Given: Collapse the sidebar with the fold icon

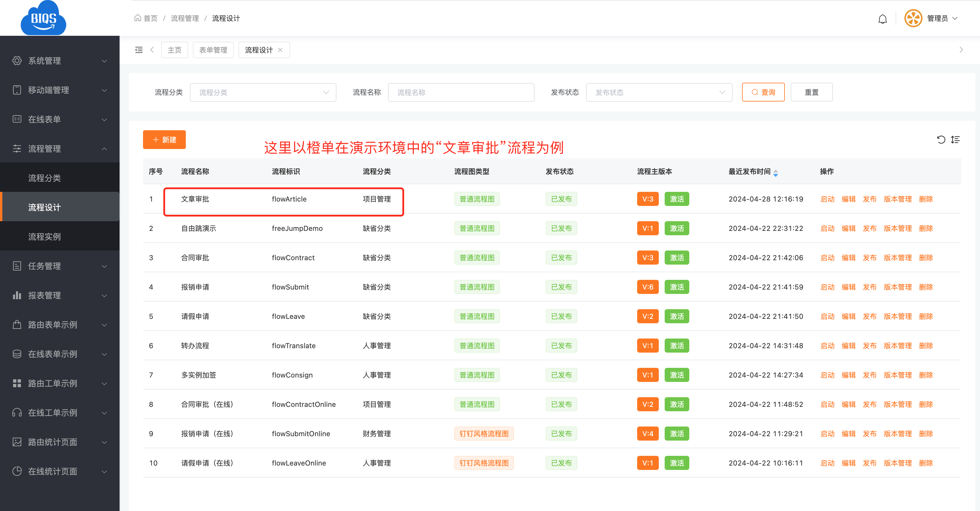Looking at the screenshot, I should tap(139, 50).
